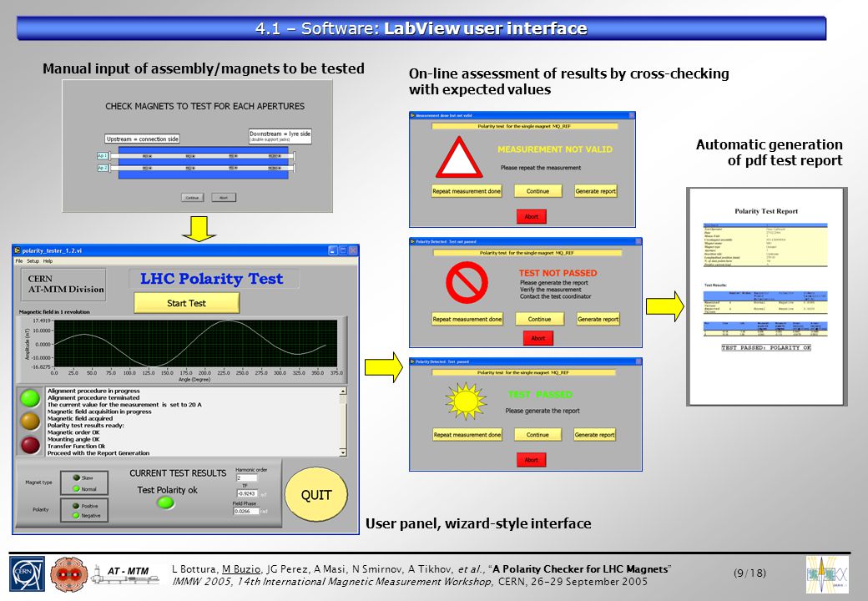
Task: Click the AT-MTM logo in the footer
Action: pos(126,574)
